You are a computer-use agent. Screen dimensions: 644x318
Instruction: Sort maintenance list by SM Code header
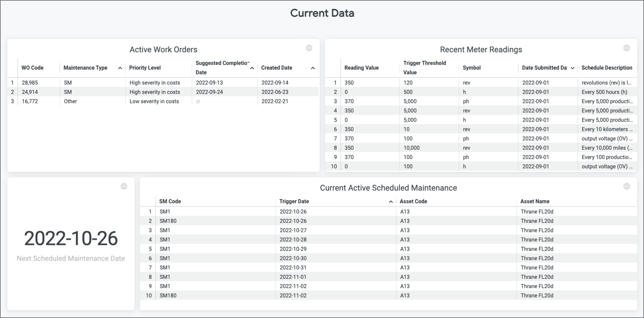tap(170, 201)
